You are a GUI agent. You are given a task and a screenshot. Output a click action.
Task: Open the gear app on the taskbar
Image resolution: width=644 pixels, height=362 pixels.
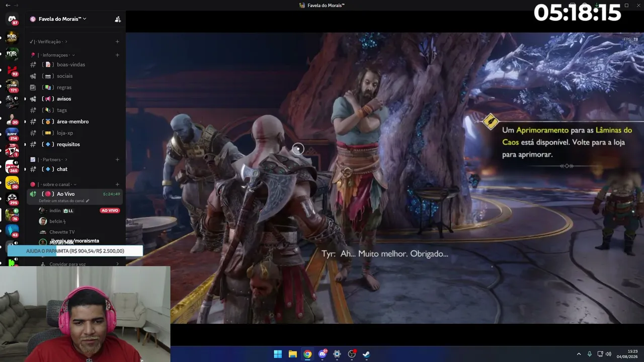(337, 354)
